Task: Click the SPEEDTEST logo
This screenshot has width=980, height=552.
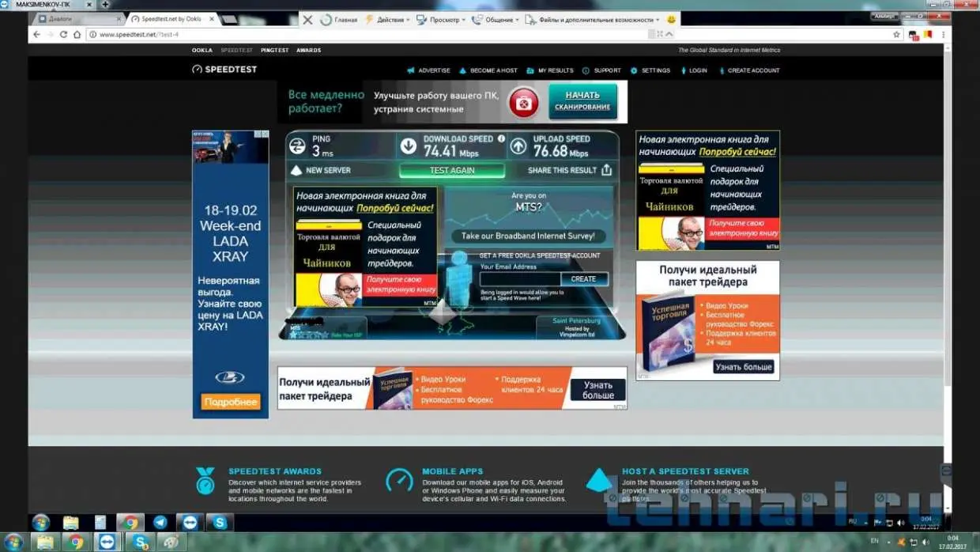Action: tap(224, 70)
